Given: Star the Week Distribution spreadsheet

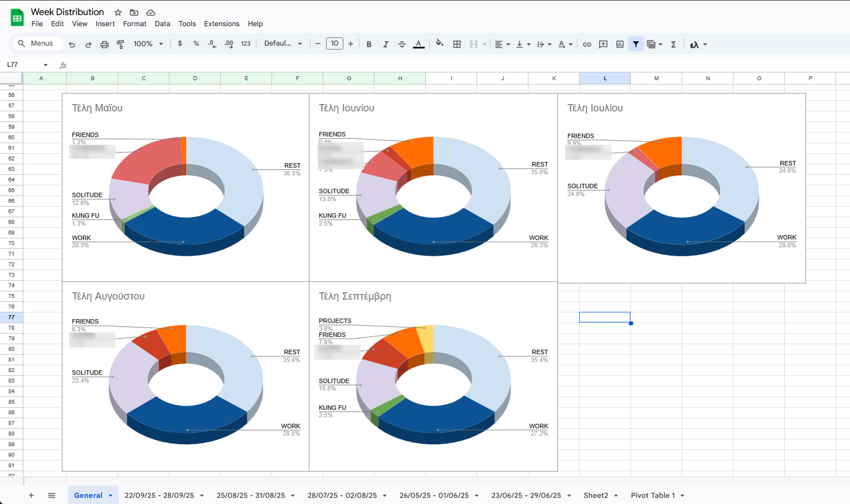Looking at the screenshot, I should click(x=118, y=12).
